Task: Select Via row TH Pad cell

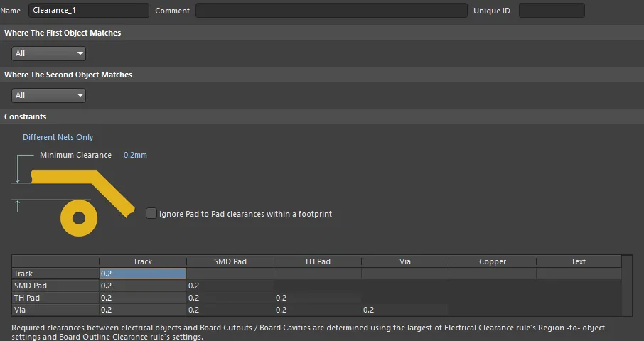Action: 318,310
